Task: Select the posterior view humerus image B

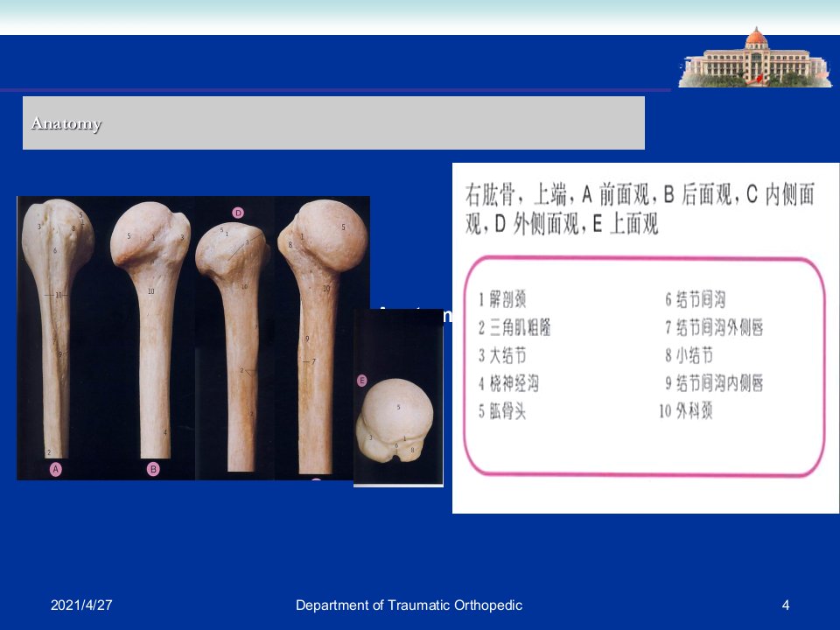Action: [x=150, y=330]
